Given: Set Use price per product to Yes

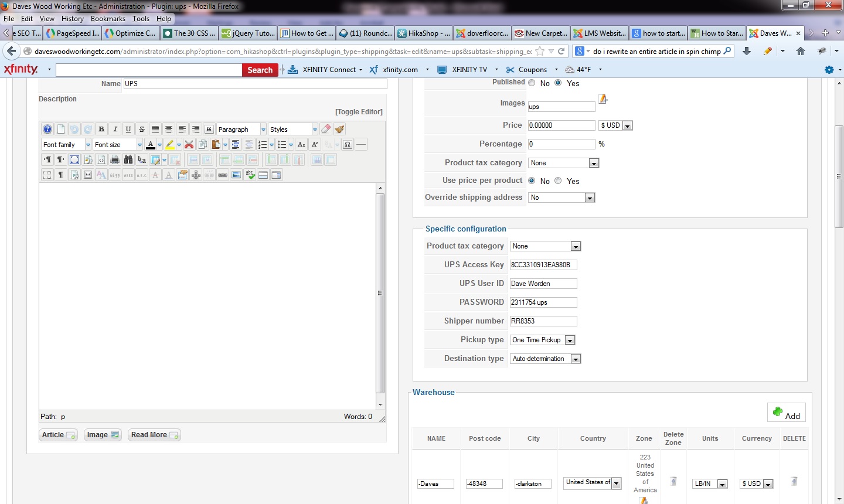Looking at the screenshot, I should tap(559, 181).
